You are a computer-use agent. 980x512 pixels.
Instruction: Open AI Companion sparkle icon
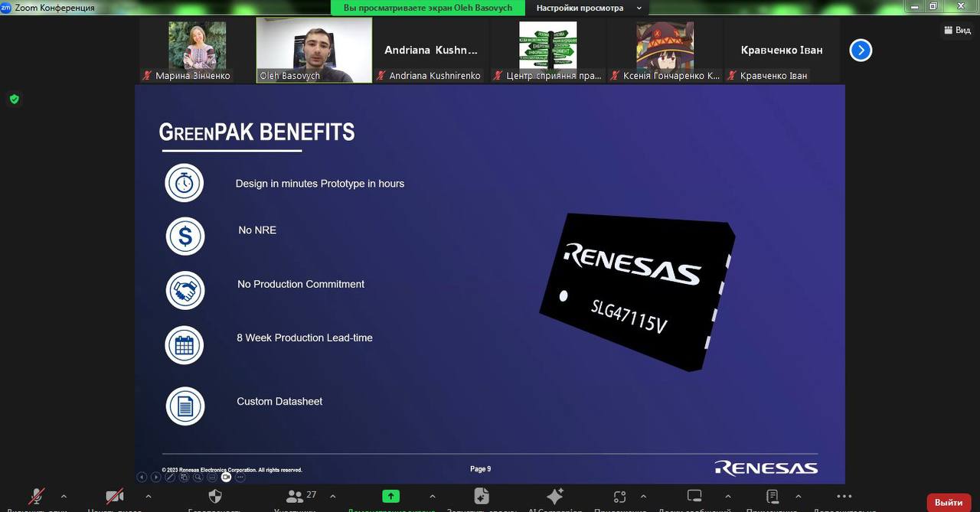pyautogui.click(x=555, y=496)
